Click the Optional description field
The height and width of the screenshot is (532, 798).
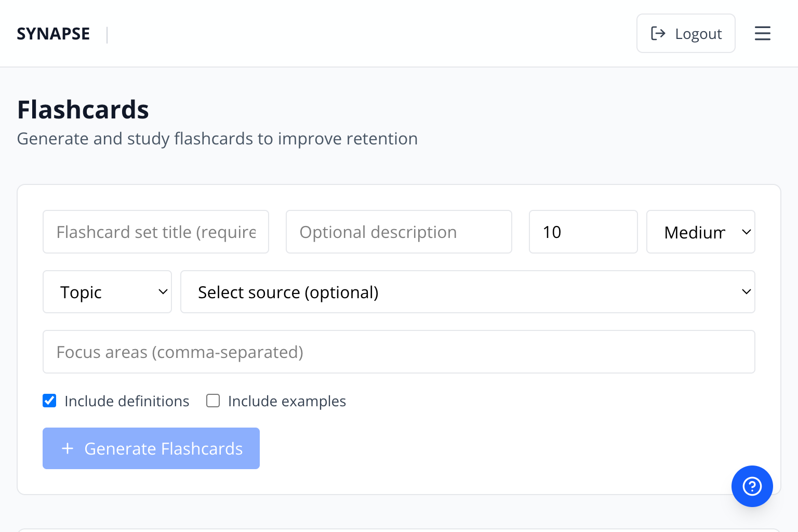pyautogui.click(x=398, y=232)
